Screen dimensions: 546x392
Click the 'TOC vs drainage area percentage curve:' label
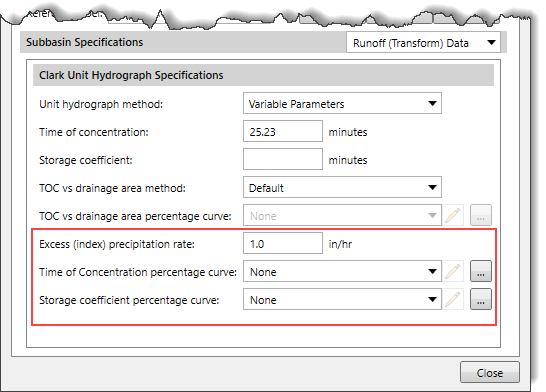point(135,216)
